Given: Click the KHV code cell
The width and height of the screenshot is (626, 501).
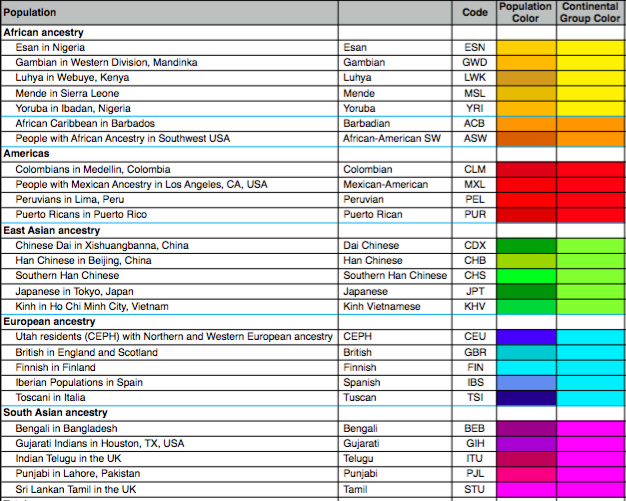Looking at the screenshot, I should pos(475,307).
